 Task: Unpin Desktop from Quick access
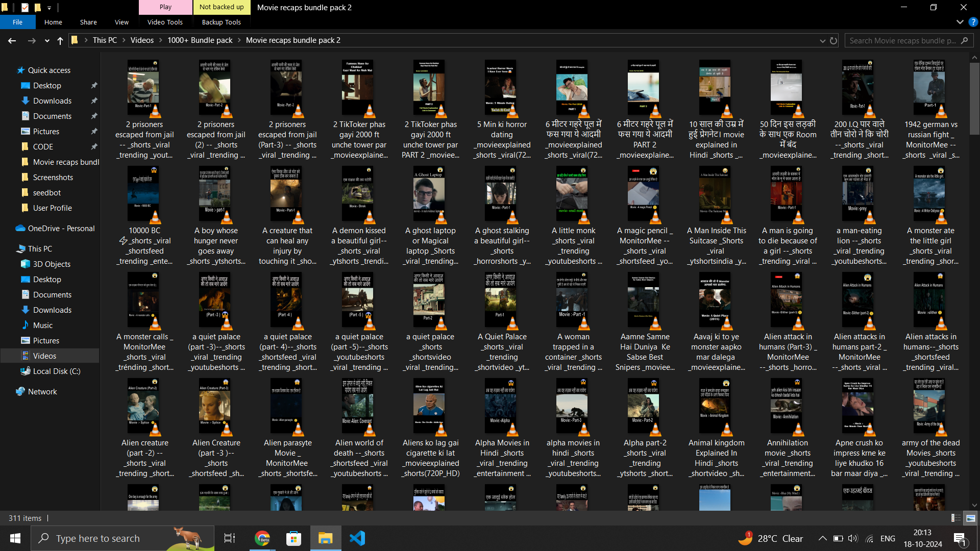point(94,86)
